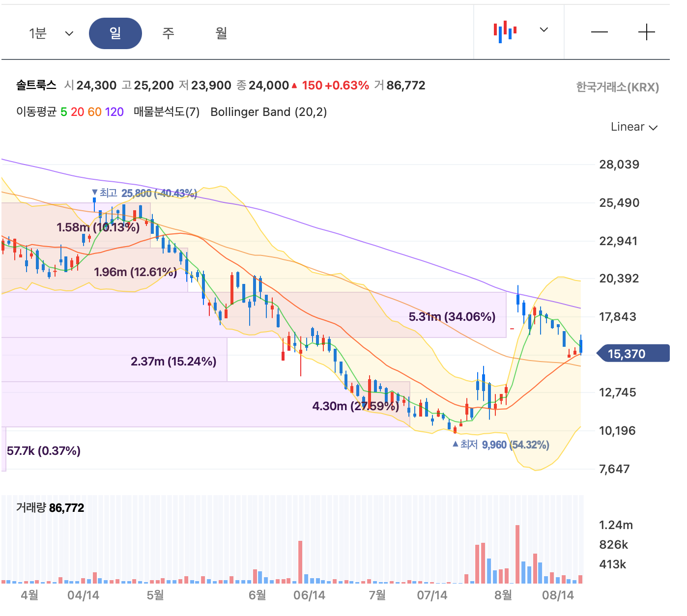Image resolution: width=687 pixels, height=616 pixels.
Task: Click the 17,843 price axis label
Action: (618, 317)
